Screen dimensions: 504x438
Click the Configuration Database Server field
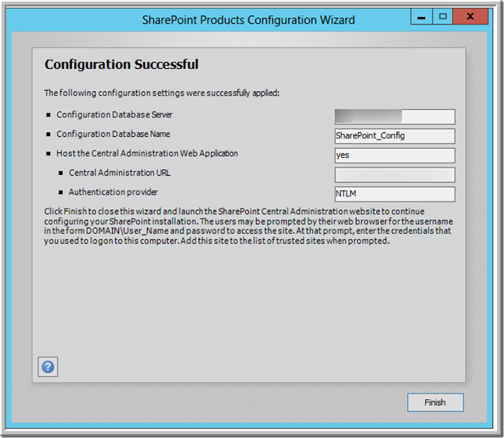click(395, 117)
